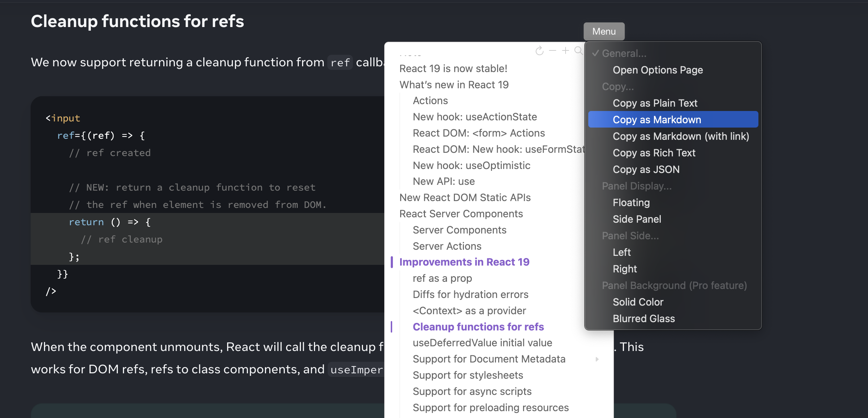Select Side Panel display option

coord(637,219)
